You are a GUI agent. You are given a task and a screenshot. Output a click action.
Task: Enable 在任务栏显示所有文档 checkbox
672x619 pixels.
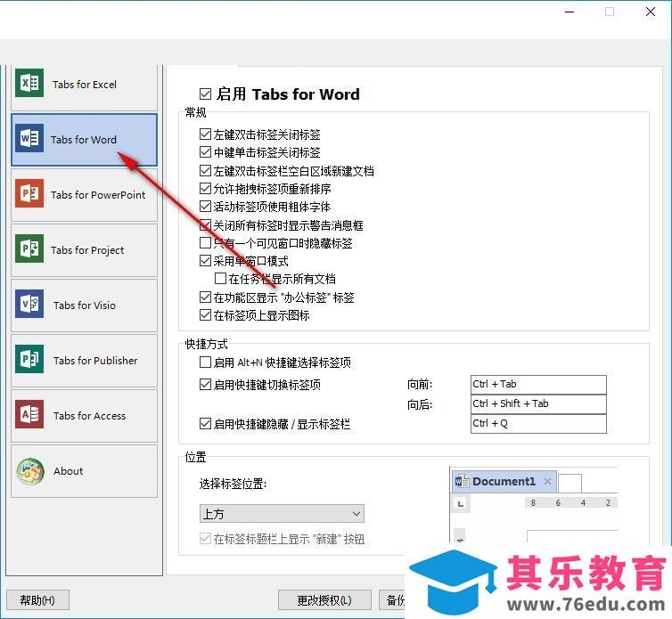coord(220,279)
